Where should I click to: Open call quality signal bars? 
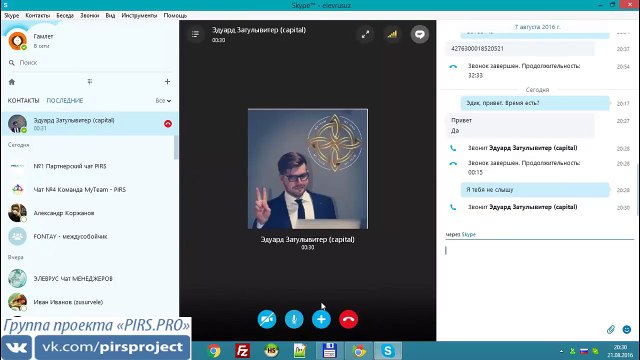coord(392,34)
